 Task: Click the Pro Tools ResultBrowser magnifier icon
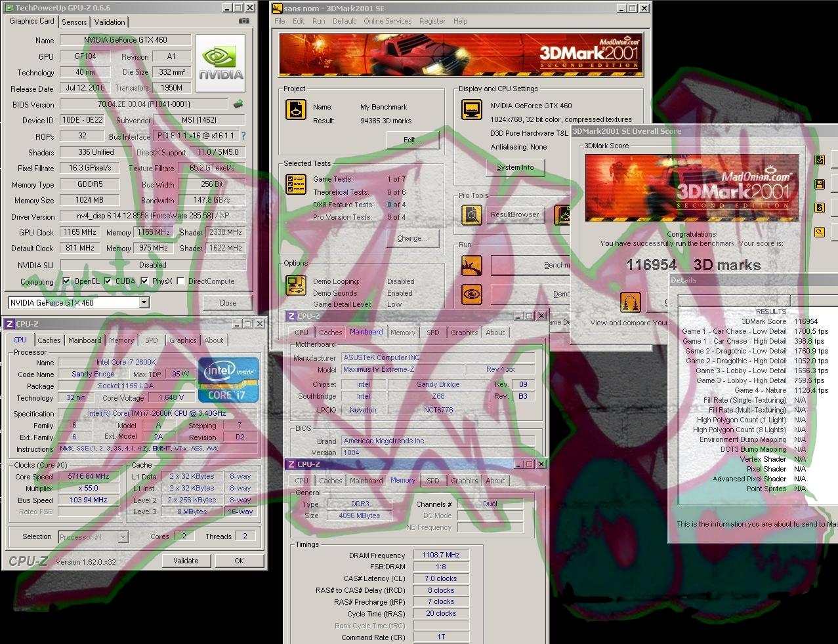click(x=471, y=214)
